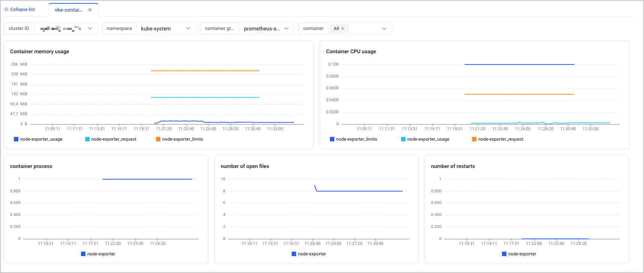Click 11:21:20 tick in memory usage chart
Screen dimensions: 644x273
tap(164, 129)
